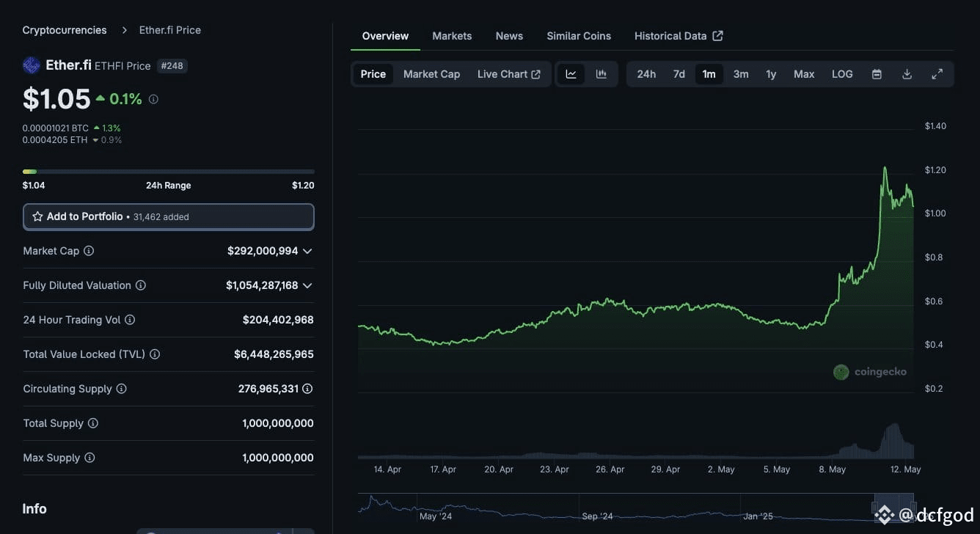The image size is (980, 534).
Task: Click the Add to Portfolio button
Action: tap(169, 217)
